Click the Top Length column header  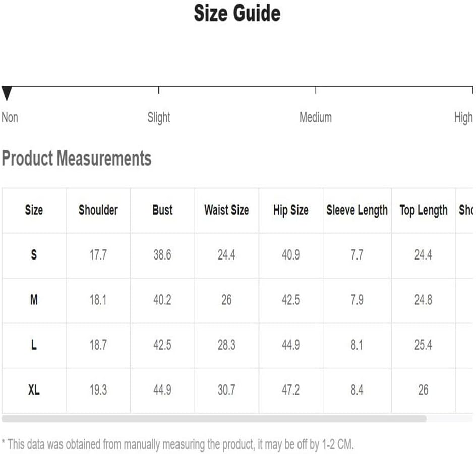424,210
